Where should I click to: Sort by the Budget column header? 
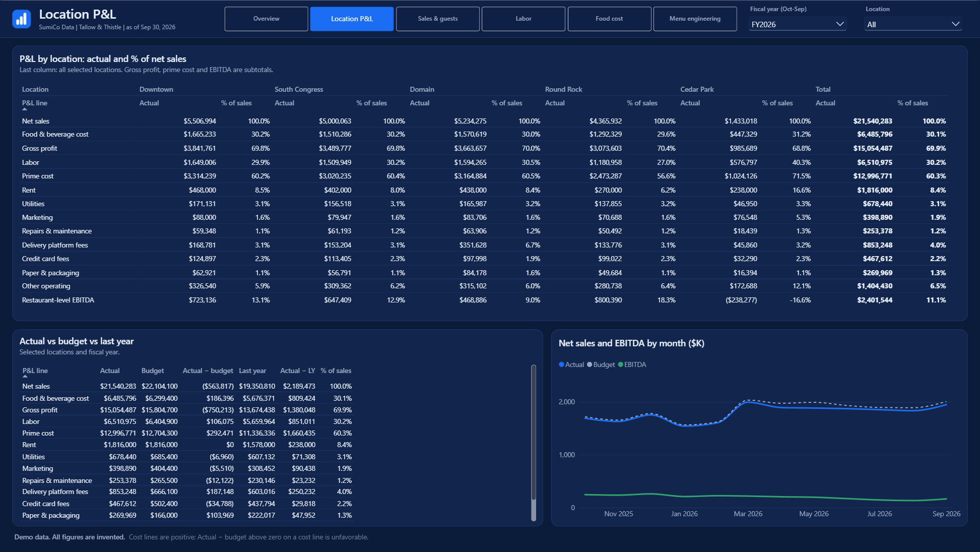tap(153, 371)
